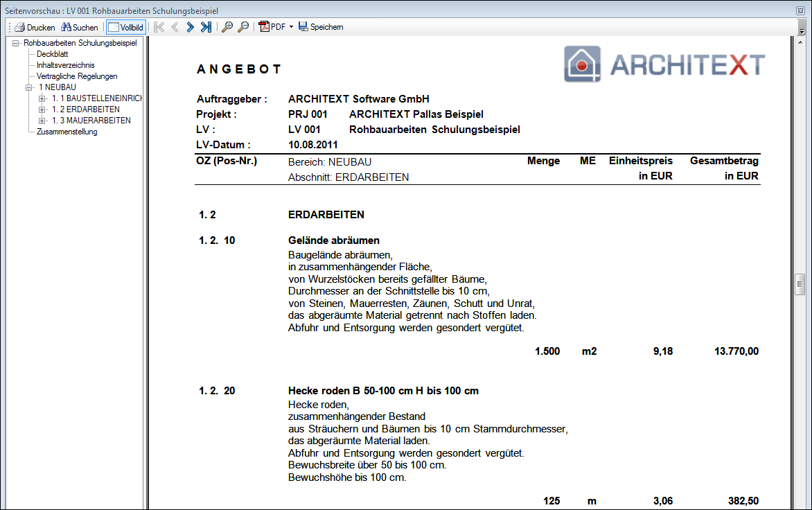Expand the 1. 2 ERDARBEITEN node

42,109
